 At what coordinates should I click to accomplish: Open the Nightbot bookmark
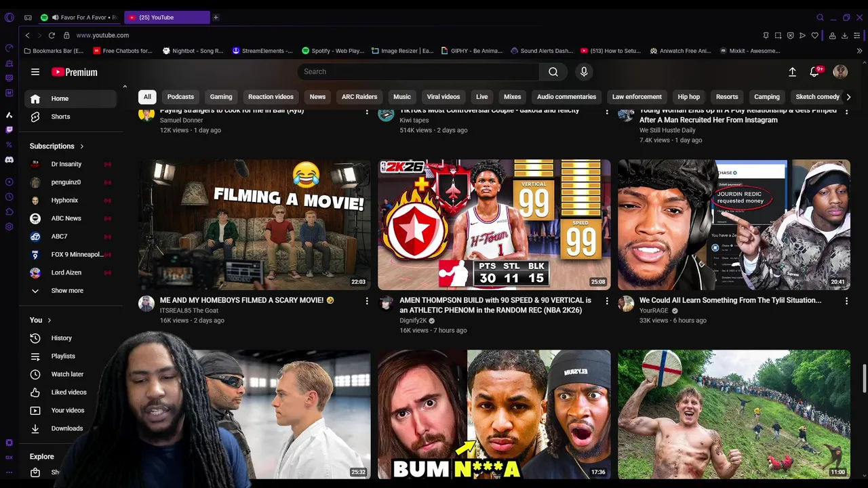tap(193, 51)
